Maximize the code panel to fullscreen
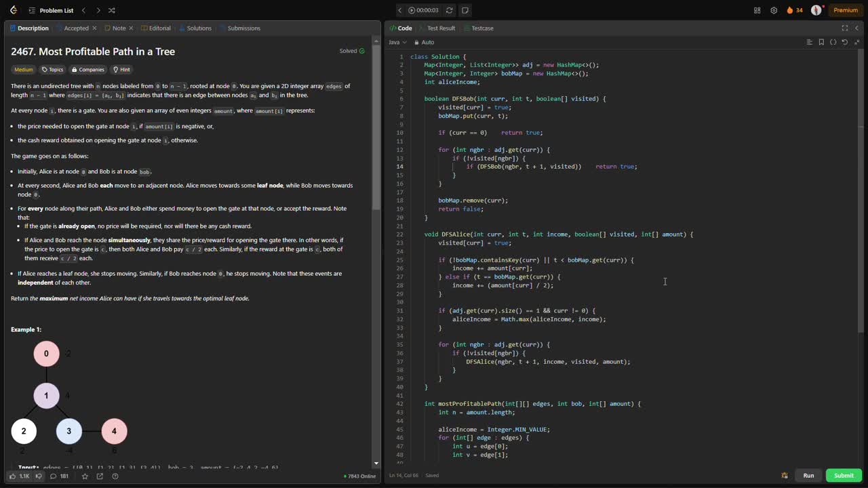The width and height of the screenshot is (868, 488). pos(844,28)
